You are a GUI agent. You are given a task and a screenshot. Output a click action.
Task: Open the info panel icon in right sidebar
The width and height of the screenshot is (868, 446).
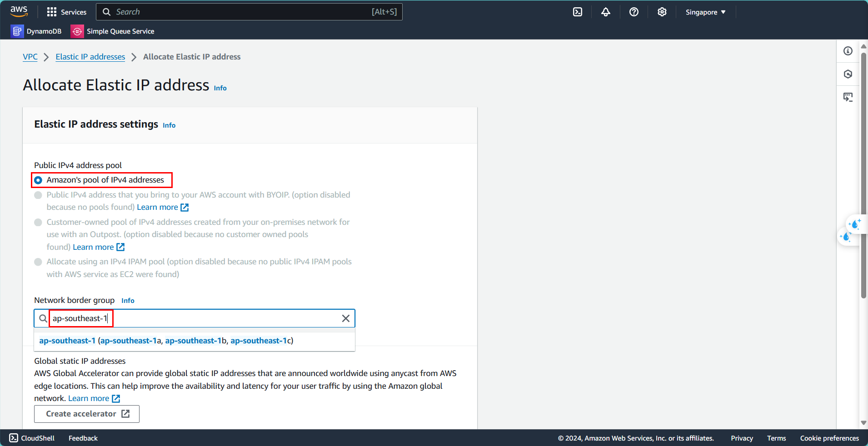(848, 51)
